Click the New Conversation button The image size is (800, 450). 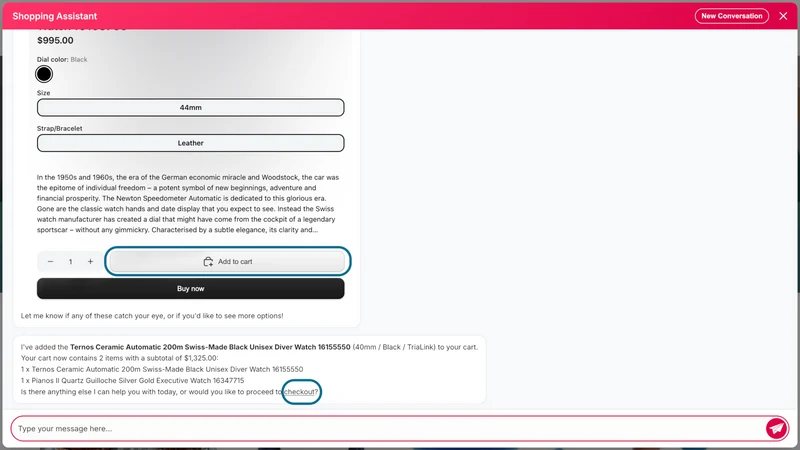[731, 16]
